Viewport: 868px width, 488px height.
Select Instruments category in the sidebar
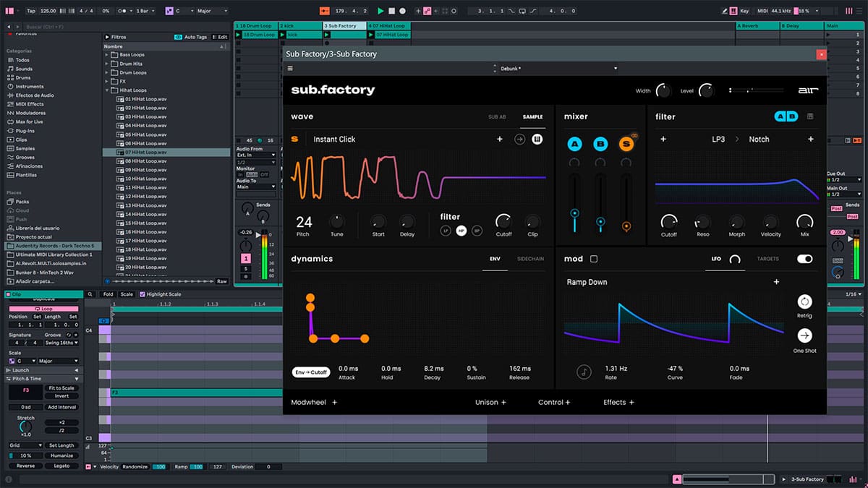30,86
